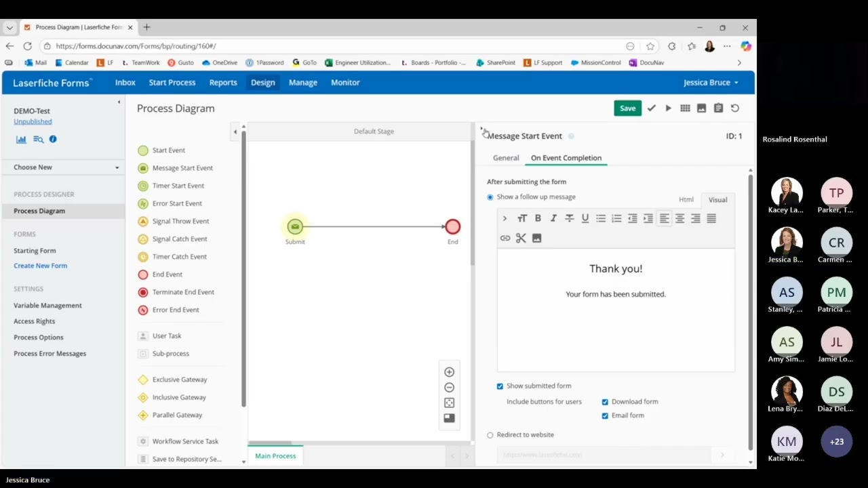Open the Jessica Bruce user dropdown

pos(711,83)
